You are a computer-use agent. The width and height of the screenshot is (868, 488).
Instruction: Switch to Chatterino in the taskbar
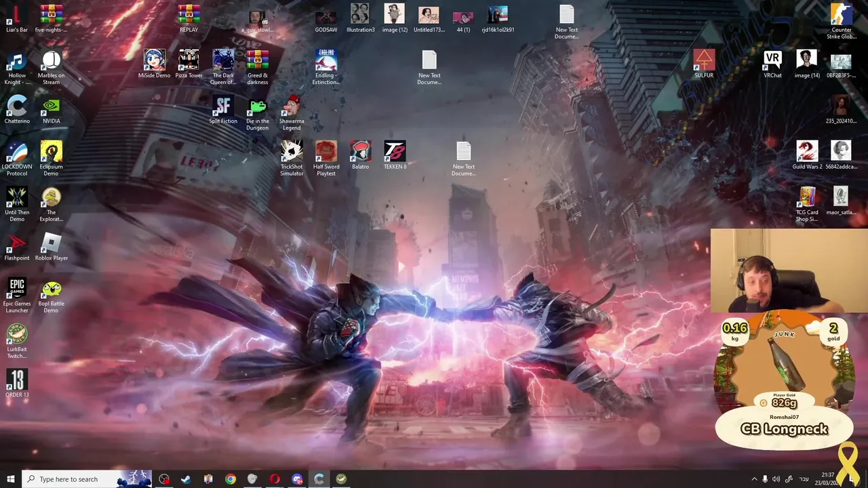click(x=319, y=479)
